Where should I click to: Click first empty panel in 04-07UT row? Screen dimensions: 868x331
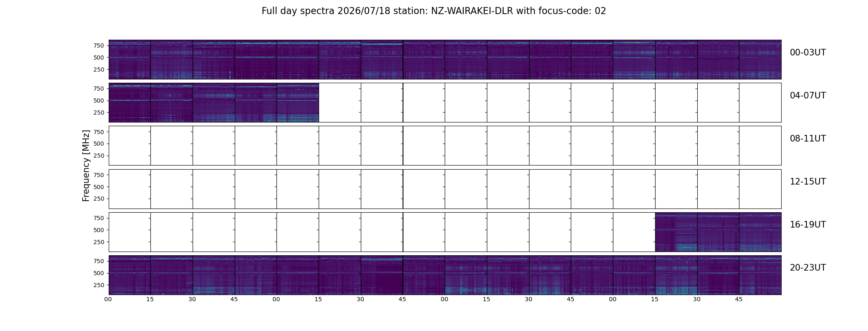point(340,103)
